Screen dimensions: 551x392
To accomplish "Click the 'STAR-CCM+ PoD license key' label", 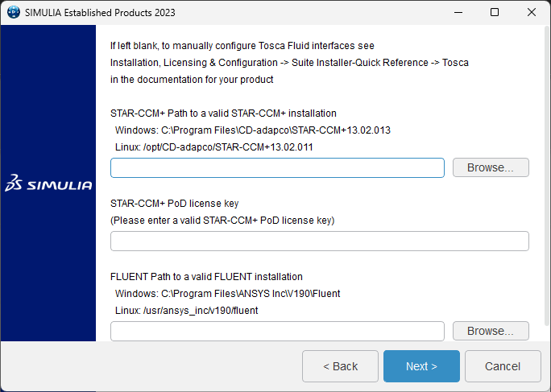I will coord(174,204).
